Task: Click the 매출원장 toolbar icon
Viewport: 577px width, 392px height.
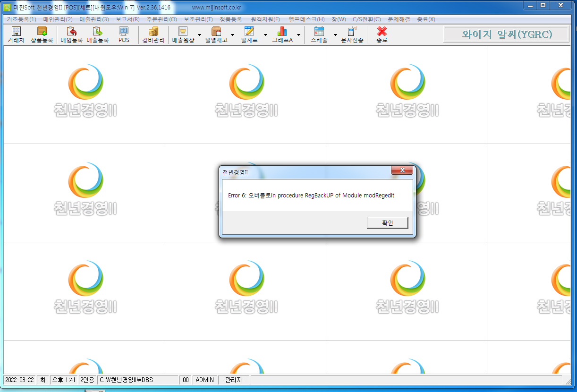Action: tap(183, 35)
